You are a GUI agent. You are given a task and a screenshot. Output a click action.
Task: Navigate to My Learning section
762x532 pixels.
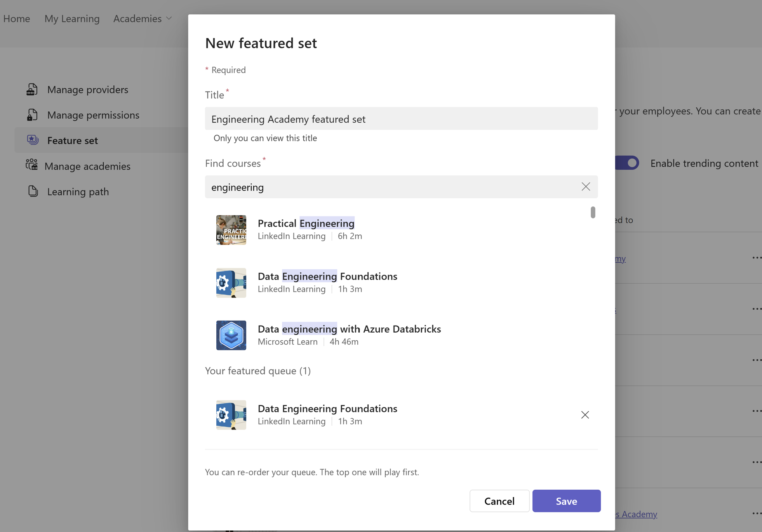(71, 18)
